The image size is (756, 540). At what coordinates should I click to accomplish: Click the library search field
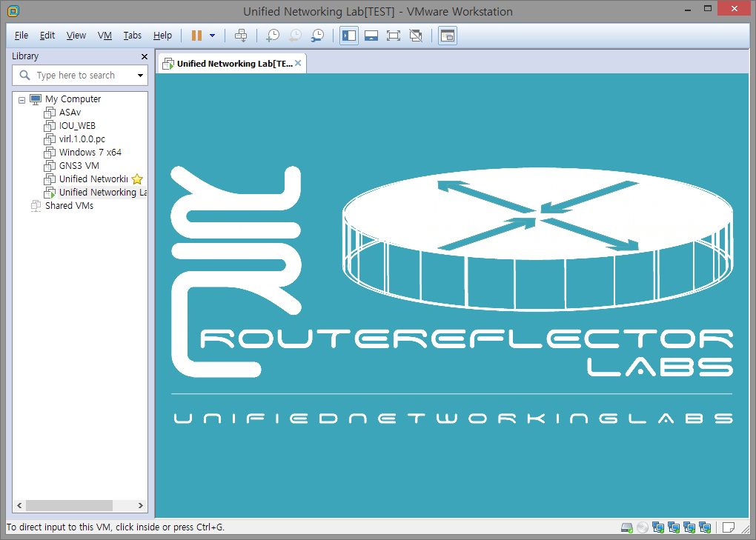79,75
